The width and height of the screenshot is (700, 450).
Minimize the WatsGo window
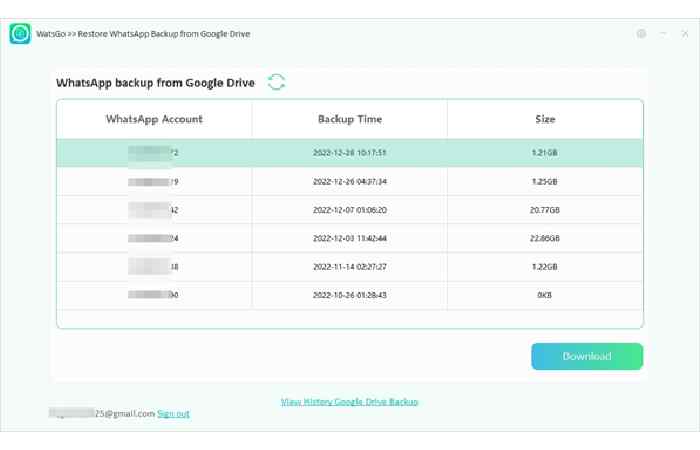[x=663, y=33]
